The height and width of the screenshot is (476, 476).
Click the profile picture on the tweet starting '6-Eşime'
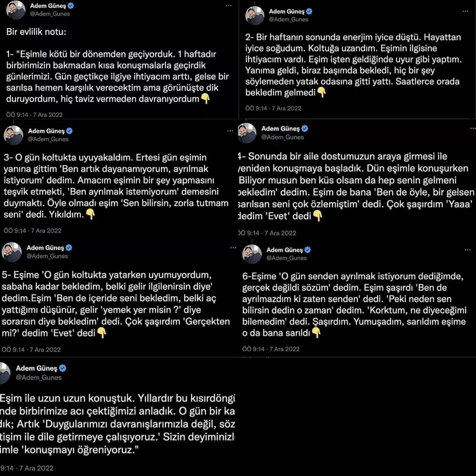[252, 254]
